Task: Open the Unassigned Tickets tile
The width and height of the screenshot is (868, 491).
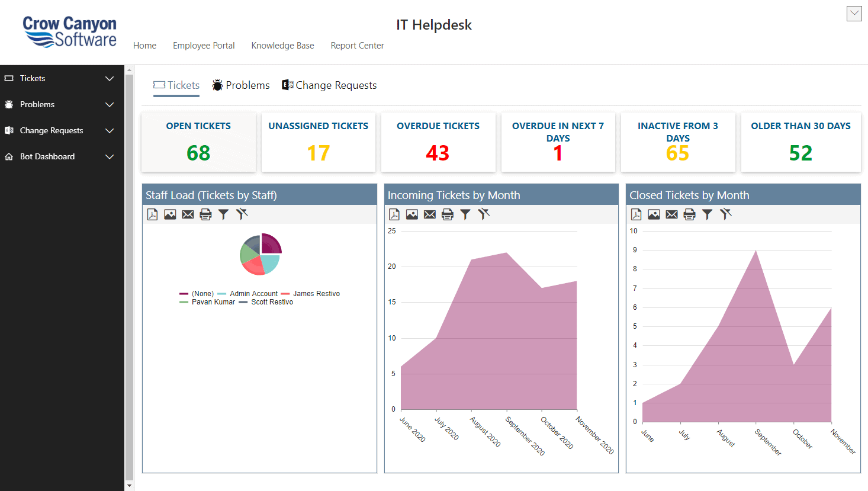Action: (x=319, y=142)
